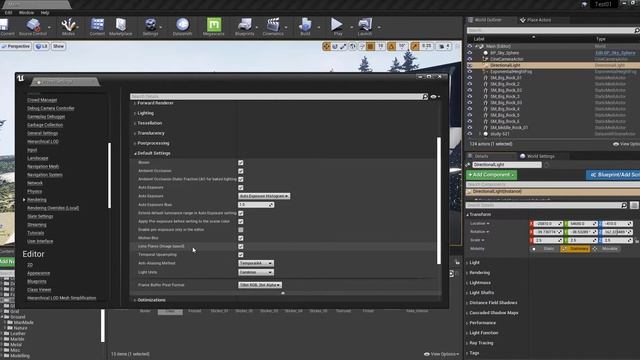Click the search magnifier in World Outliner

point(637,30)
